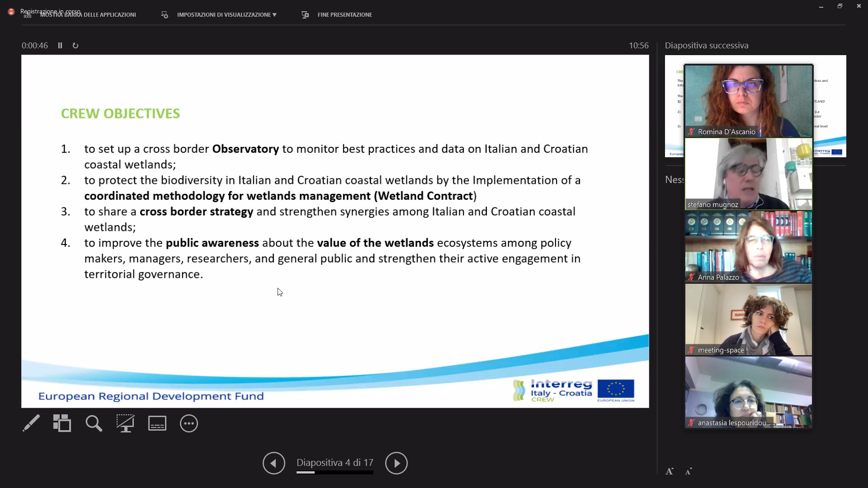Select stefano mugnoz video tile
This screenshot has height=488, width=868.
point(748,174)
